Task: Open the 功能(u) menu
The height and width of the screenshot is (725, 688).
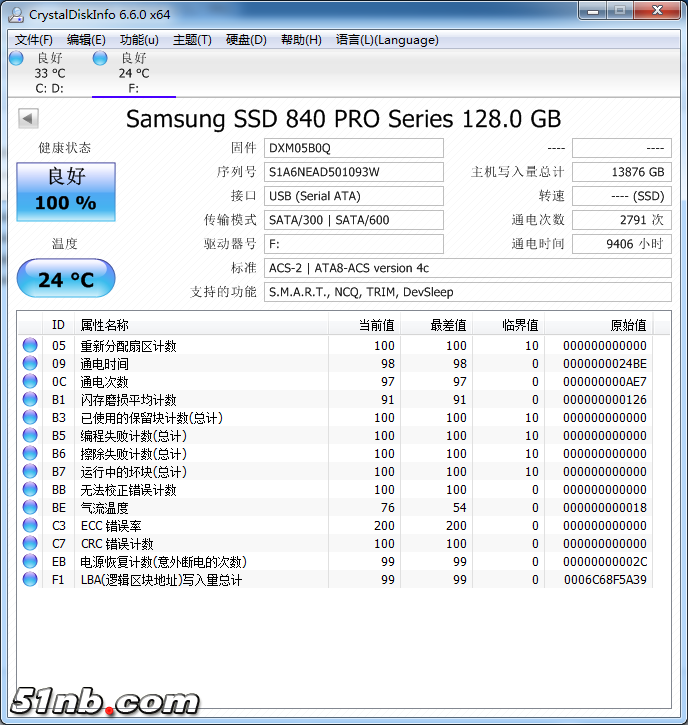Action: click(x=139, y=40)
